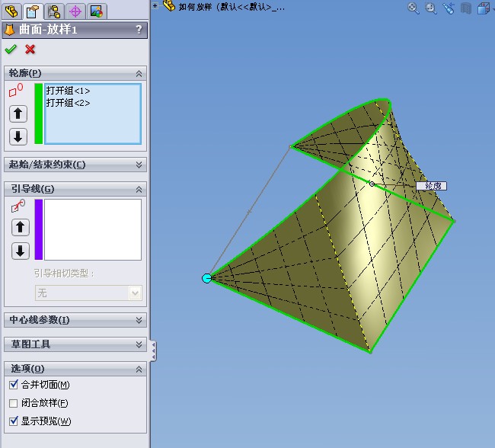Viewport: 495px width, 448px height.
Task: Click the guide curve selection icon
Action: 18,206
